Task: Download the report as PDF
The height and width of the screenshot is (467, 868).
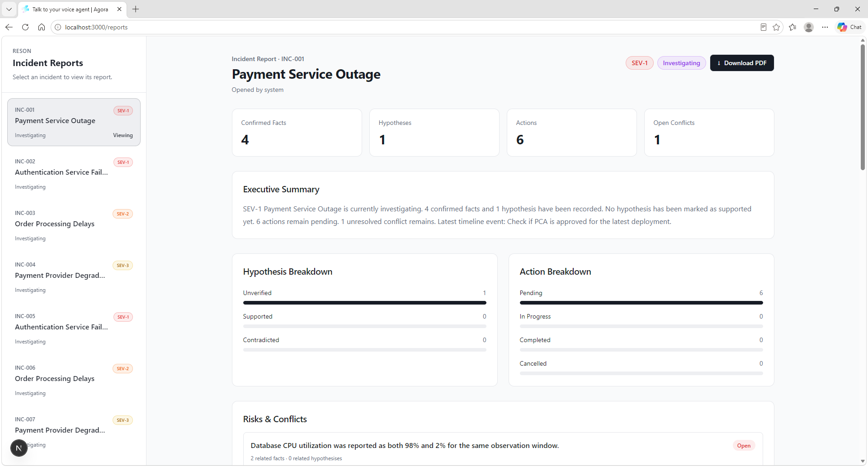Action: (742, 63)
